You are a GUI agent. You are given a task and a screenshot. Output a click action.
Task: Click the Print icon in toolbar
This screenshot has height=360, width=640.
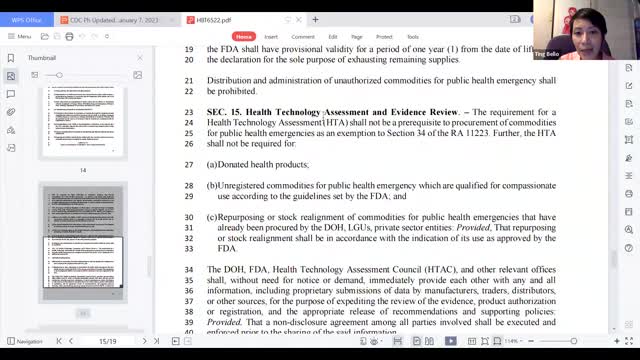click(x=69, y=36)
